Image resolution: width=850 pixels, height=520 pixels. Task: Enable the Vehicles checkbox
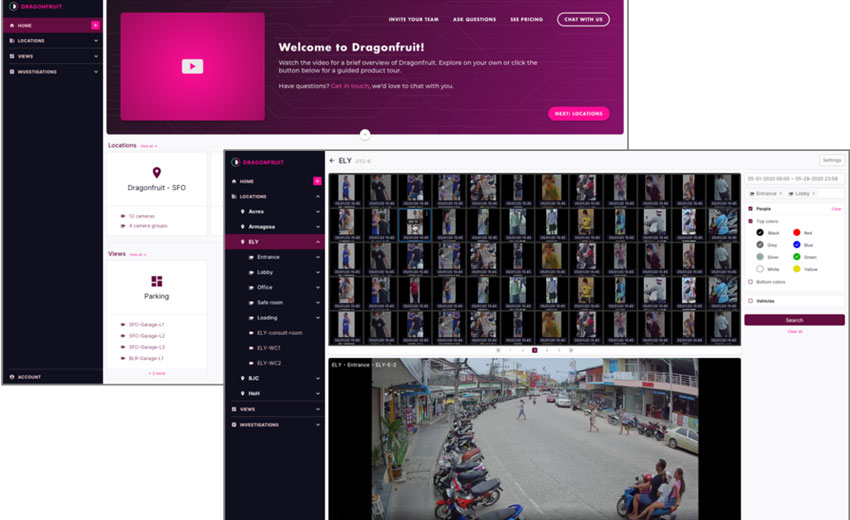click(750, 301)
